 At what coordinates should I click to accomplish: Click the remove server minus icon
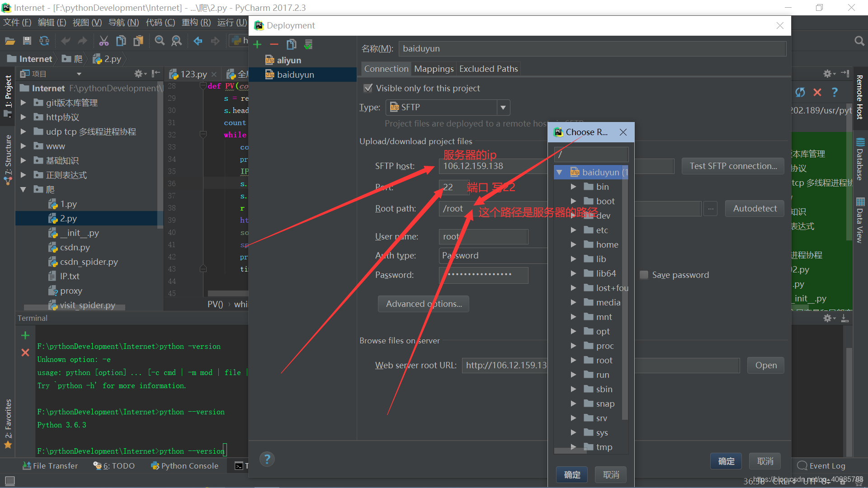[274, 44]
